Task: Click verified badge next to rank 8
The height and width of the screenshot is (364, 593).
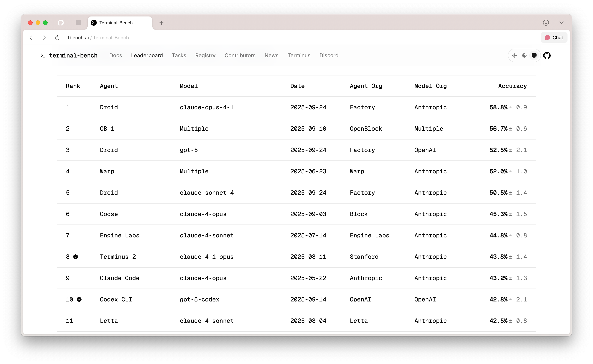Action: click(75, 257)
